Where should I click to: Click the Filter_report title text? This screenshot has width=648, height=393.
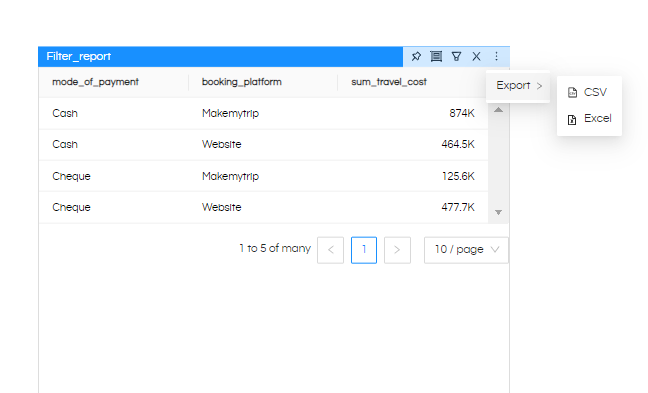click(x=79, y=56)
